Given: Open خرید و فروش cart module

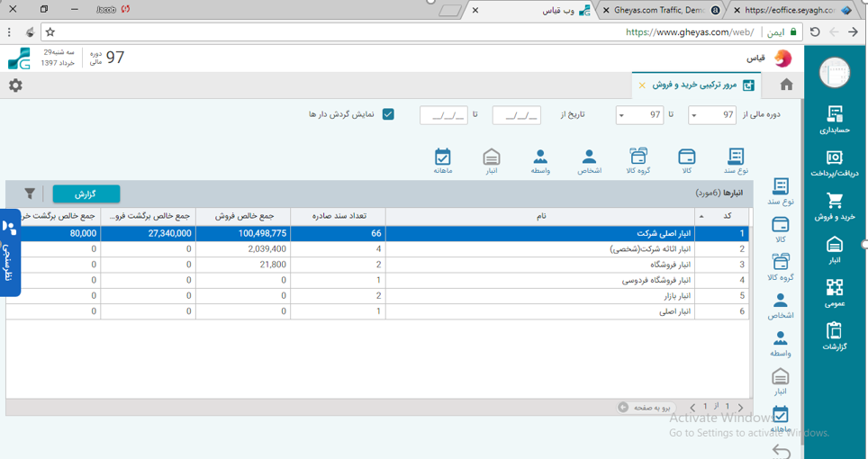Looking at the screenshot, I should tap(834, 206).
